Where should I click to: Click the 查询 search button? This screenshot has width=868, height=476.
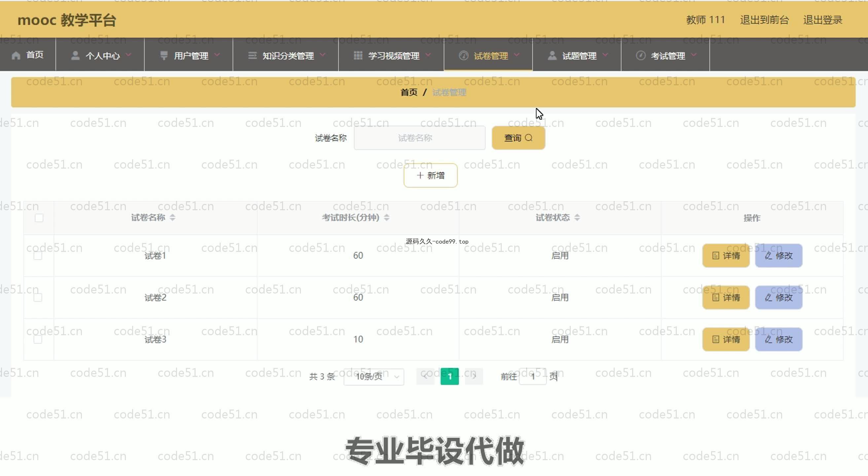(518, 138)
